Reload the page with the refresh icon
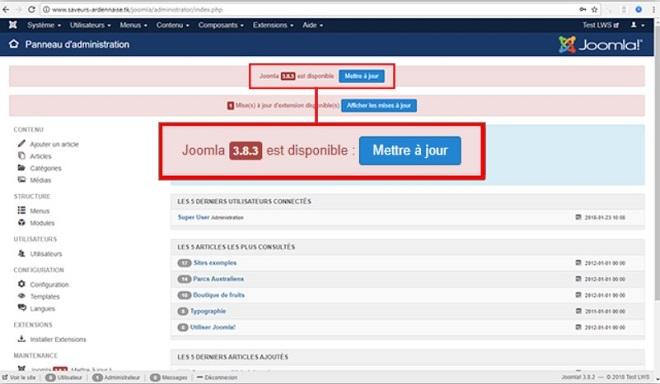The width and height of the screenshot is (660, 384). click(x=32, y=9)
